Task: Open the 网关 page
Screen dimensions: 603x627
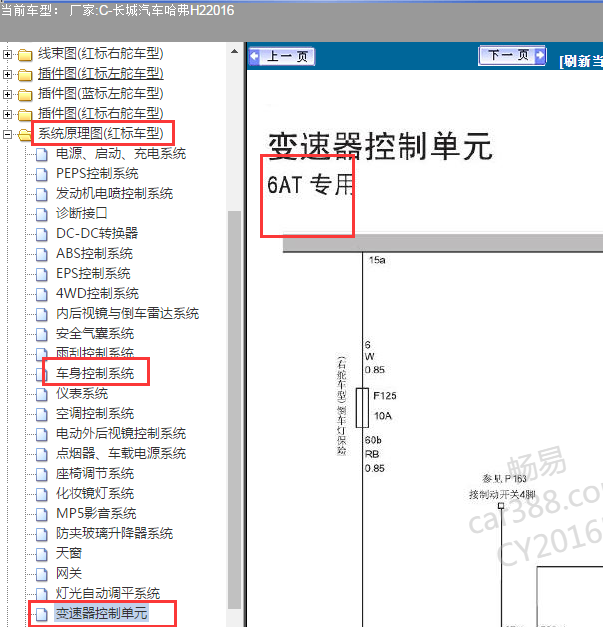Action: click(69, 573)
